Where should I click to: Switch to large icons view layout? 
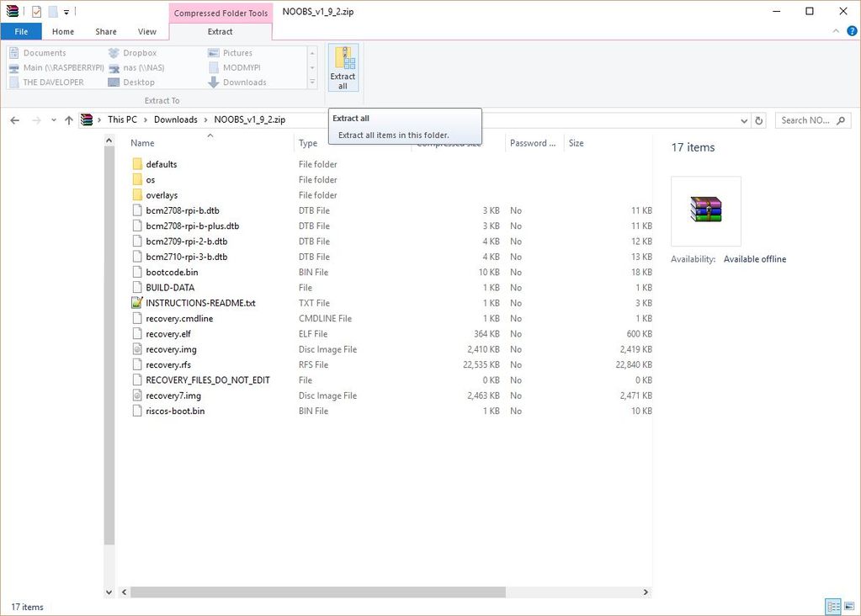tap(849, 606)
